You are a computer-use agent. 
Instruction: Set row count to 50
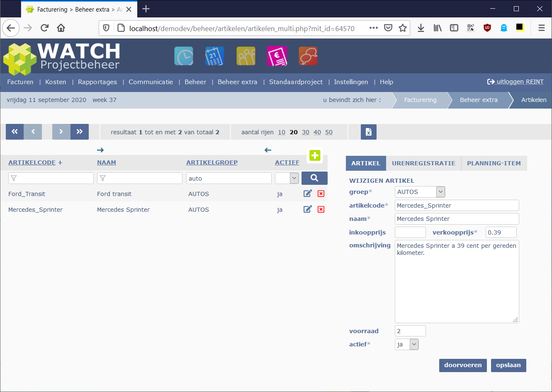(329, 132)
